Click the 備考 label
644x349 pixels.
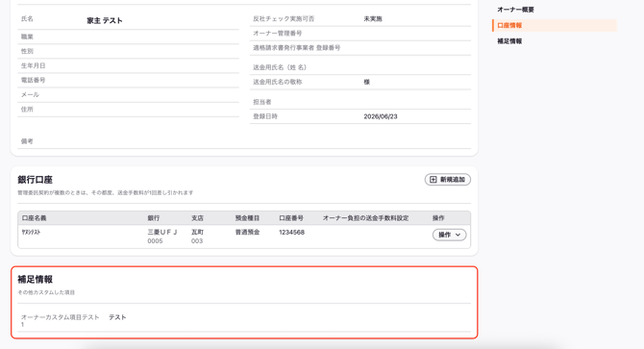pos(27,141)
